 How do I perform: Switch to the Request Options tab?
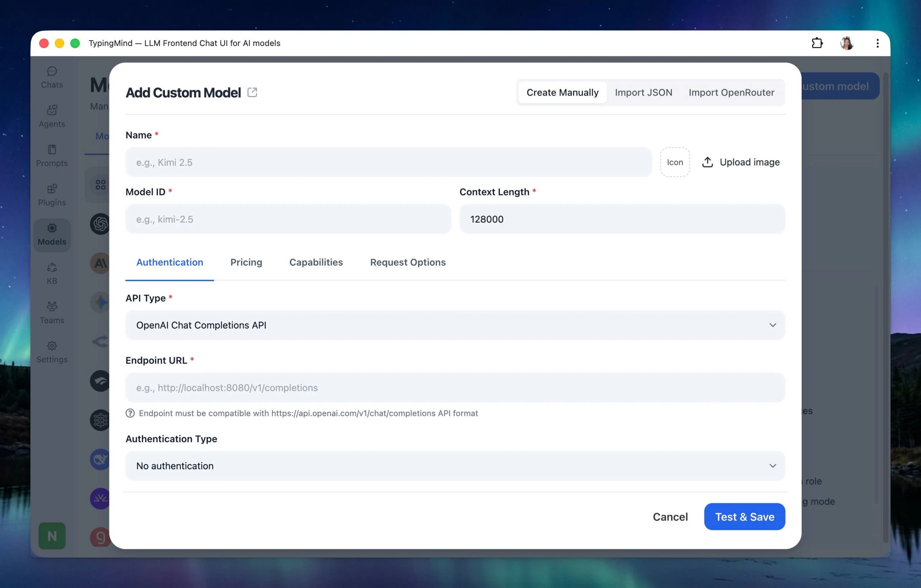tap(408, 262)
